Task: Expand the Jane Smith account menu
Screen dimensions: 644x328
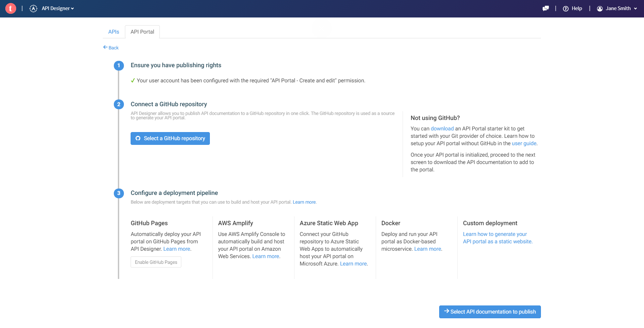Action: [621, 8]
